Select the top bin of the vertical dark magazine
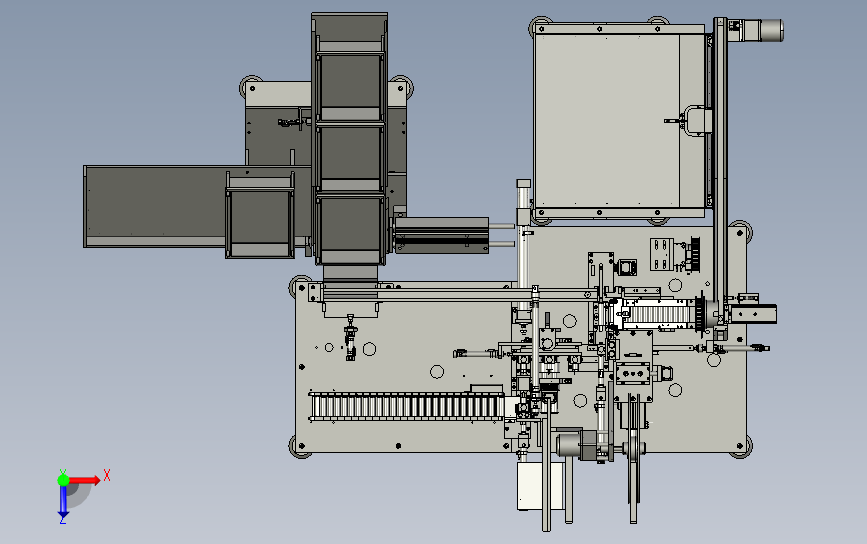 (x=350, y=86)
